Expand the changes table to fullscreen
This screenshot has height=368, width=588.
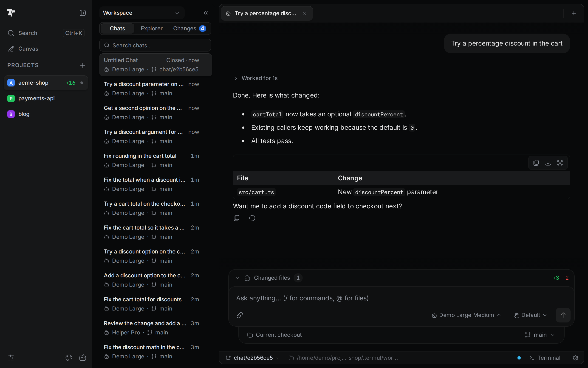pyautogui.click(x=560, y=163)
